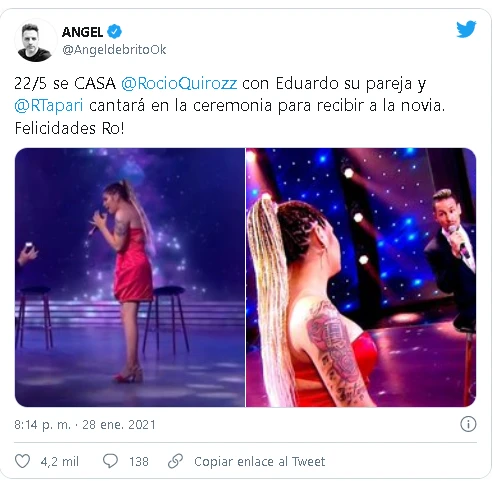Open right photo with man holding microphone
This screenshot has height=482, width=493.
click(361, 277)
